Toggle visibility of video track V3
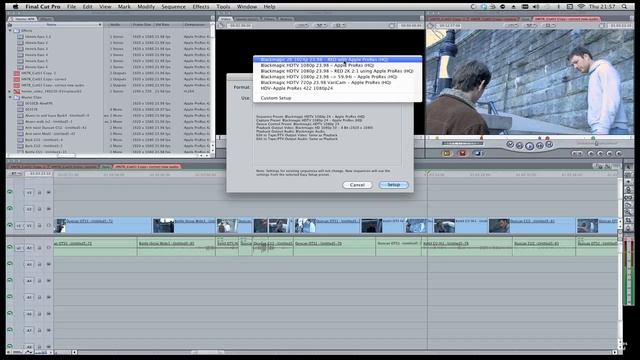The width and height of the screenshot is (640, 360). tap(10, 192)
